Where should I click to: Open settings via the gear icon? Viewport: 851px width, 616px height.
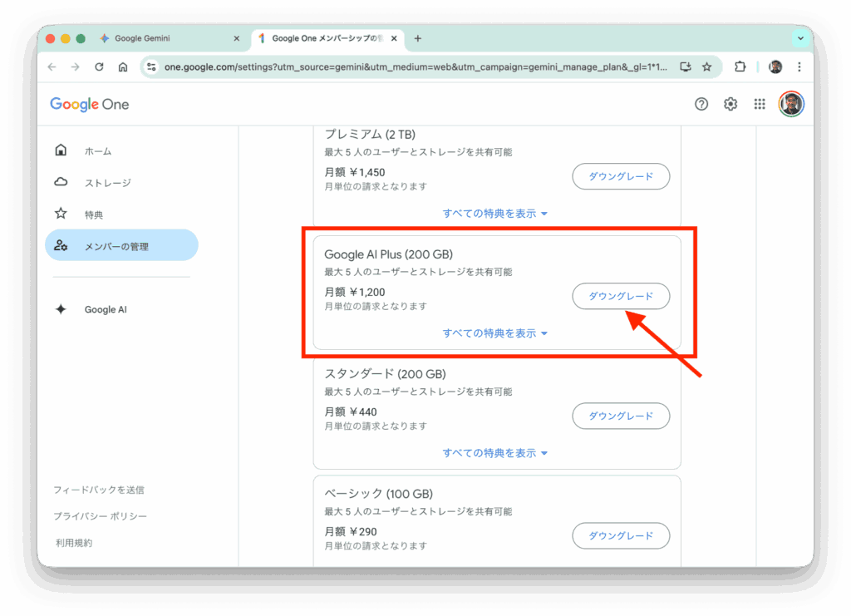tap(730, 104)
